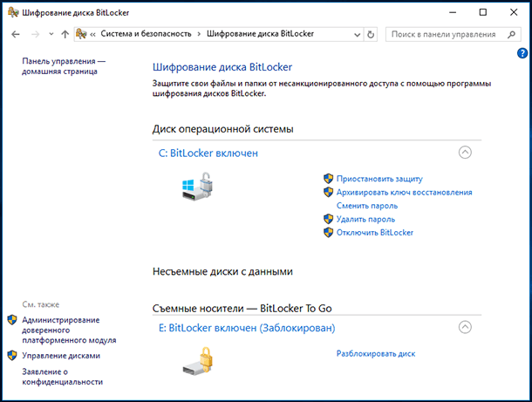Open recent locations dropdown arrow
Image resolution: width=532 pixels, height=402 pixels.
point(51,34)
